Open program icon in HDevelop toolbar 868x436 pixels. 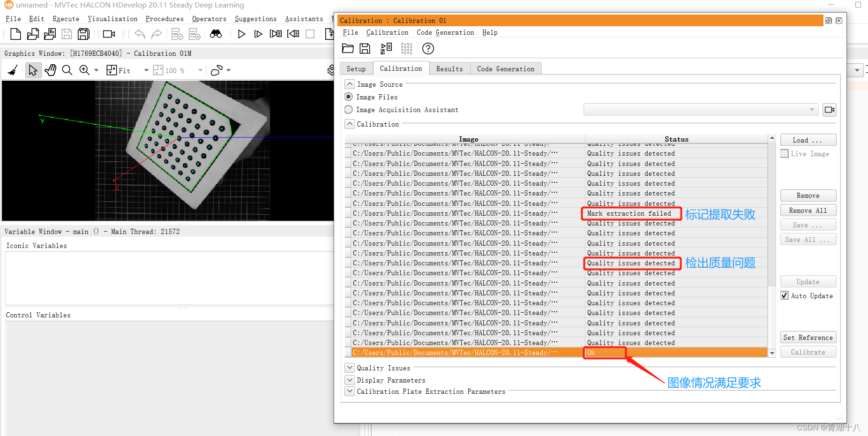point(33,34)
